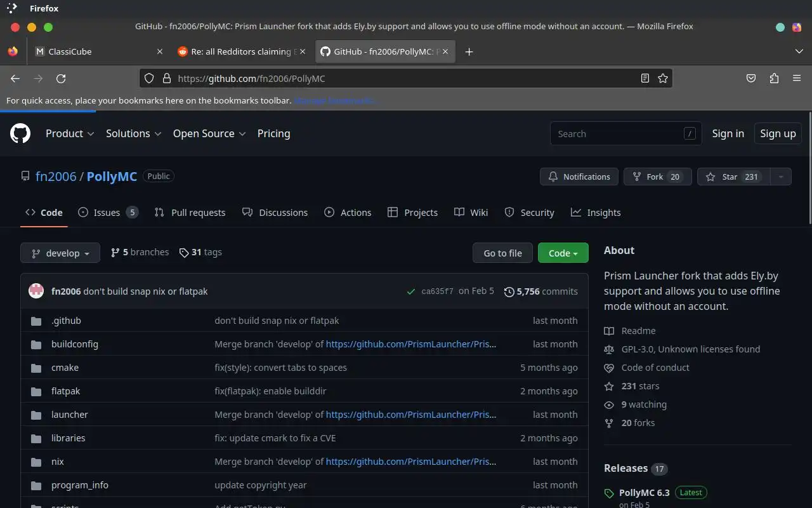Open the 231 stars link
This screenshot has height=508, width=812.
tap(631, 386)
